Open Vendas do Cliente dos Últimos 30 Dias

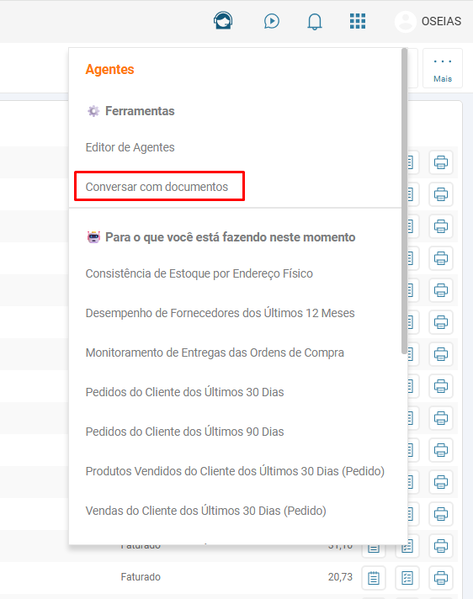(206, 511)
